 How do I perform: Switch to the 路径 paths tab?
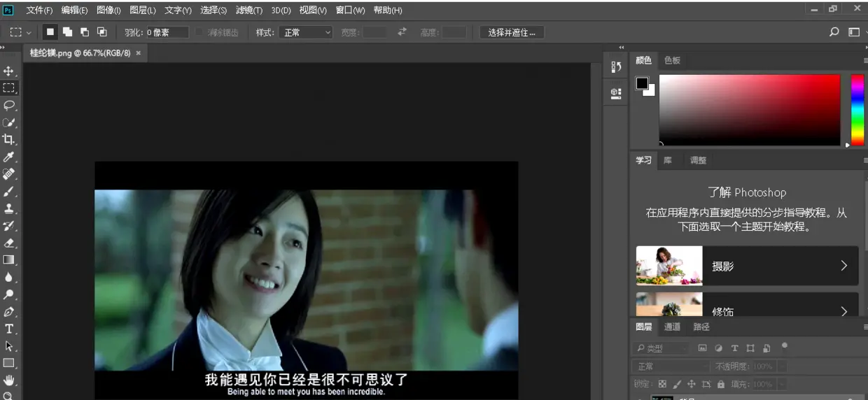tap(701, 327)
